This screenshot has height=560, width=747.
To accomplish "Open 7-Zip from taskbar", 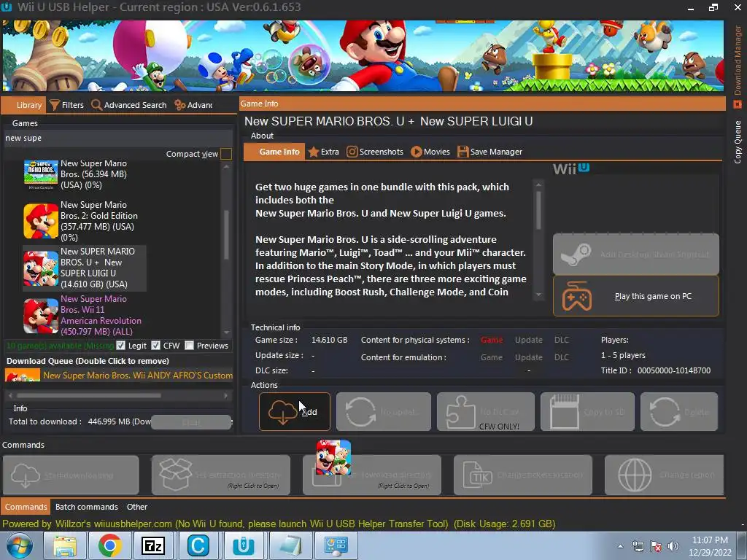I will (x=153, y=546).
